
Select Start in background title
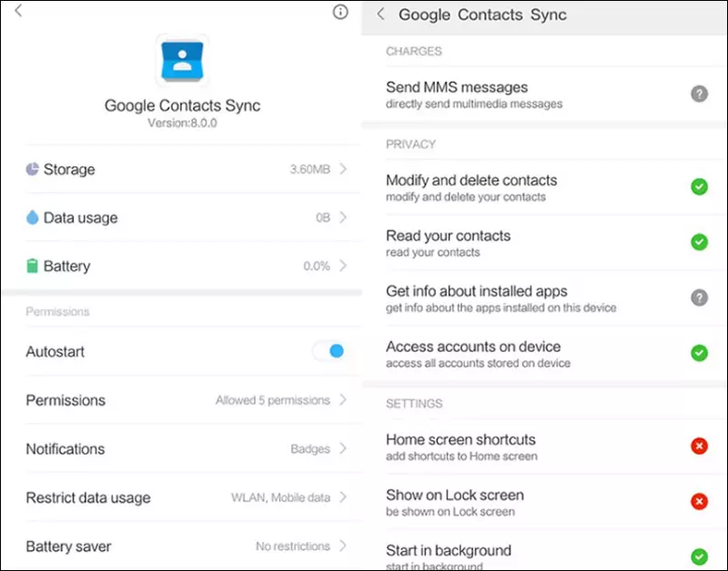[x=449, y=551]
